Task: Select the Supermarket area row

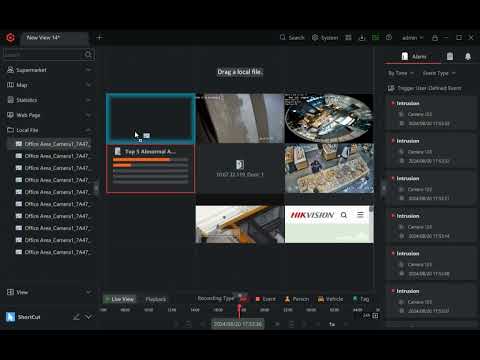Action: point(49,70)
